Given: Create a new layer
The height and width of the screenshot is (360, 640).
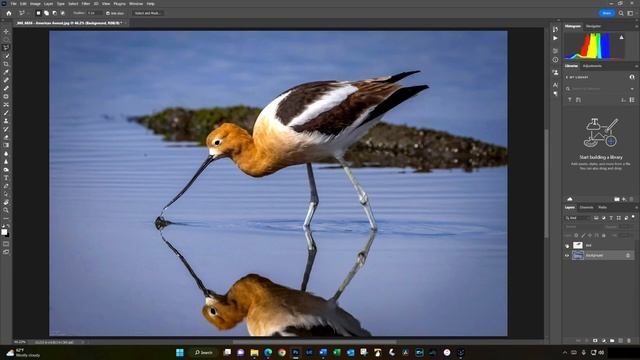Looking at the screenshot, I should (x=620, y=340).
